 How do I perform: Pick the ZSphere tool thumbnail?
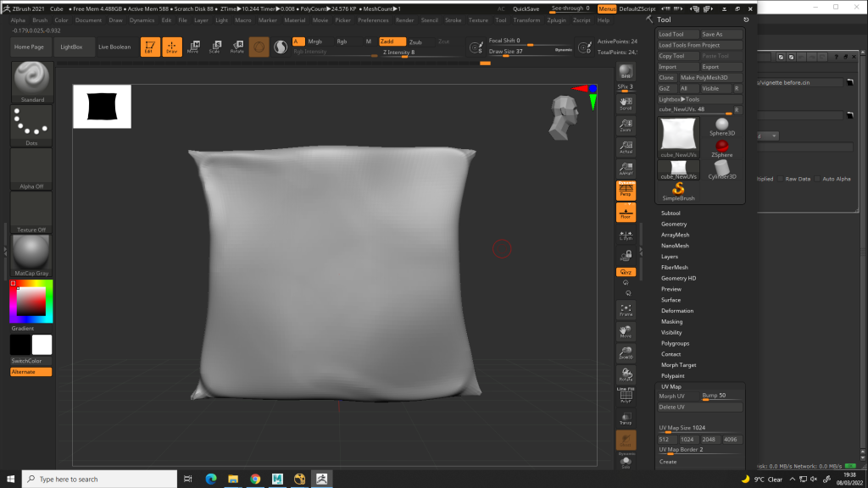[x=722, y=149]
